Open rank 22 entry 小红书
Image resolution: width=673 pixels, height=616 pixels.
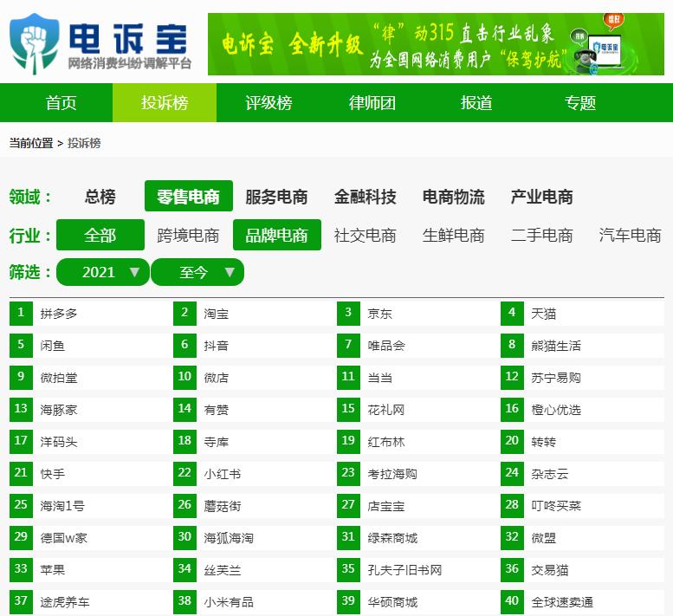pos(223,474)
